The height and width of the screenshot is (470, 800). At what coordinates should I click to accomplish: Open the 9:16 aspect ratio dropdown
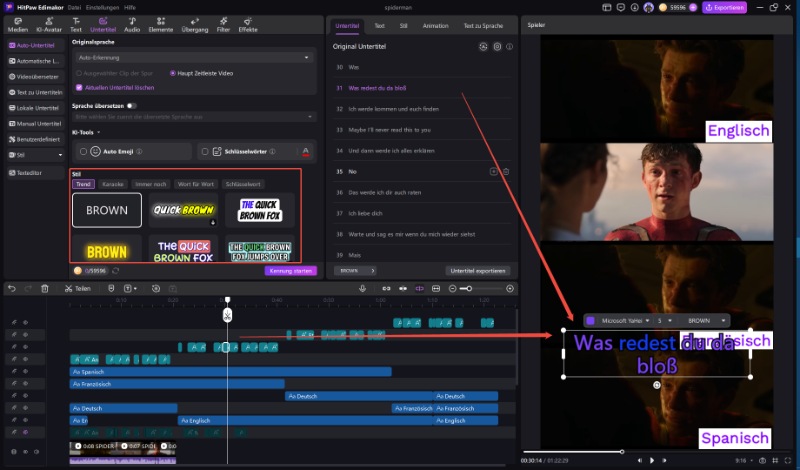coord(743,460)
